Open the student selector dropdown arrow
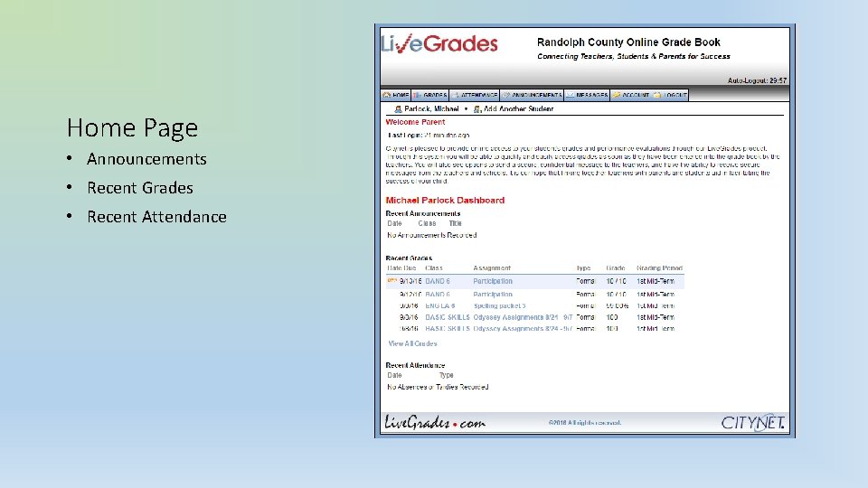 pos(466,109)
